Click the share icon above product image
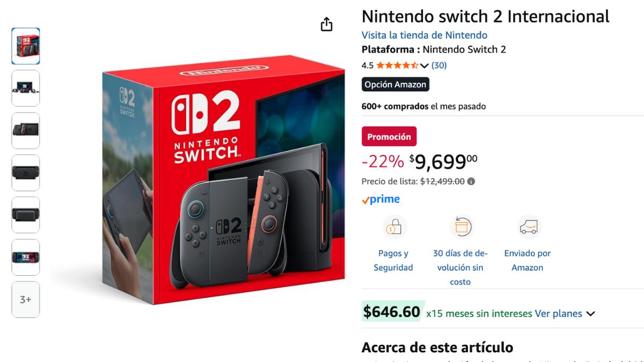 326,24
